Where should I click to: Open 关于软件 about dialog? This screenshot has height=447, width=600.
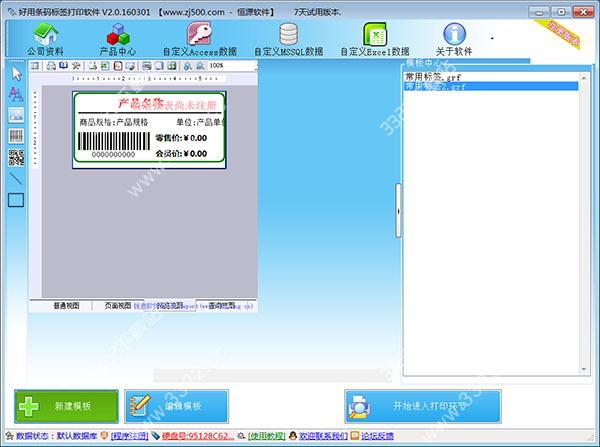(453, 39)
